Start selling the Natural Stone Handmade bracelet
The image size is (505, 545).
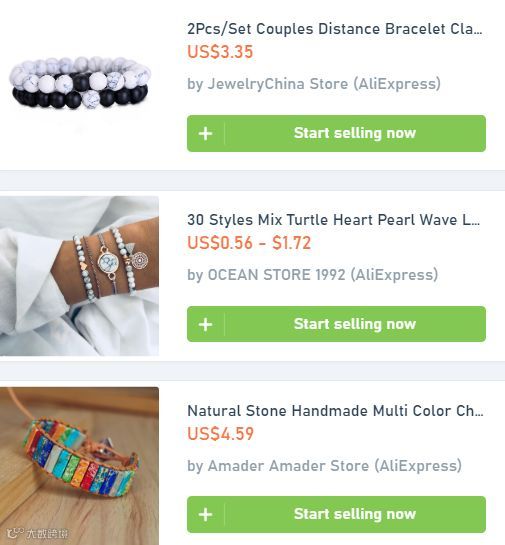click(355, 514)
